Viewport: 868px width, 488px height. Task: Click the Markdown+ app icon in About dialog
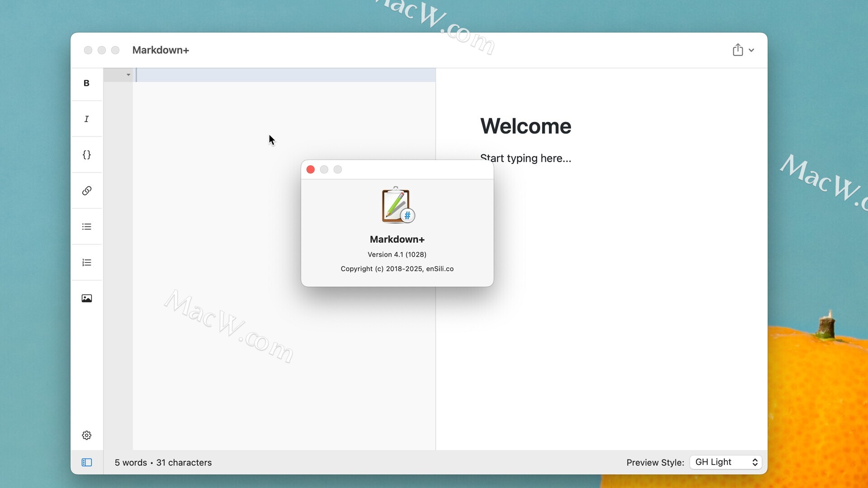point(397,205)
